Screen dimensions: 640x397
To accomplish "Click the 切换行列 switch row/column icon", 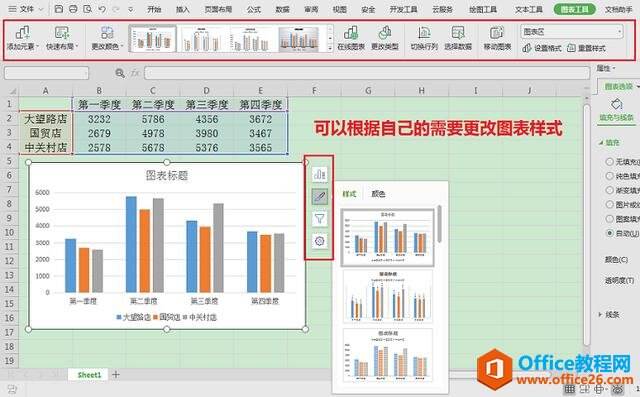I will [424, 38].
